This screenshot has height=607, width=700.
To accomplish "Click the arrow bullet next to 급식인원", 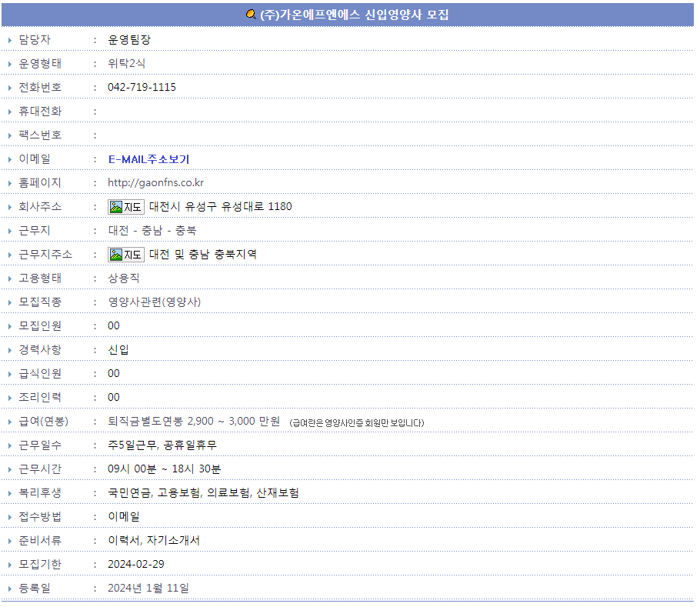I will tap(9, 374).
